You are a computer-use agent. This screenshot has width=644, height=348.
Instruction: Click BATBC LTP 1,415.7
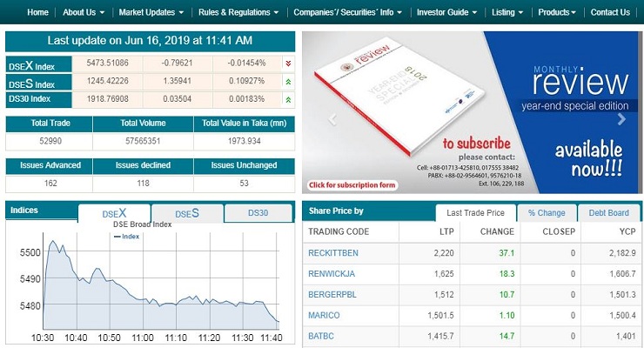440,336
